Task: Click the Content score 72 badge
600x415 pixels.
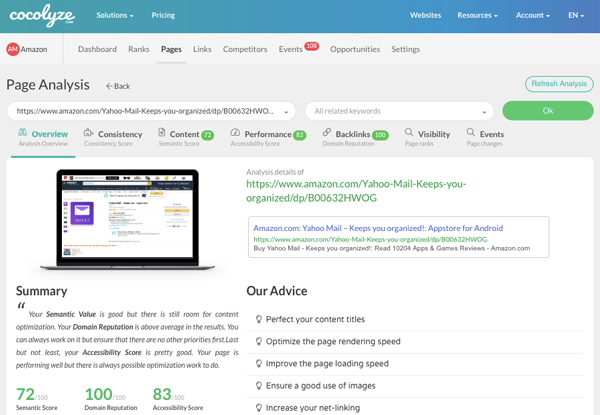Action: coord(207,135)
